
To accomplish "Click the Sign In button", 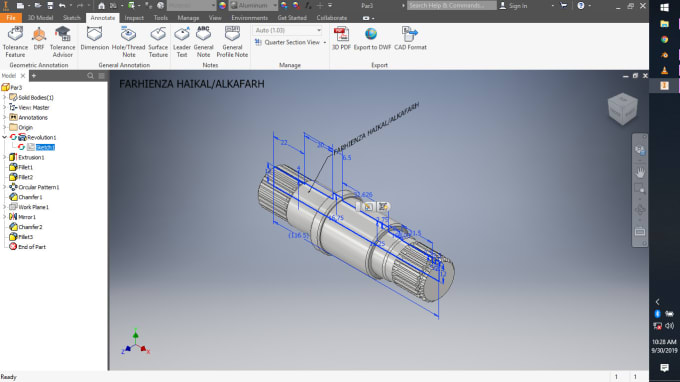I will [513, 6].
